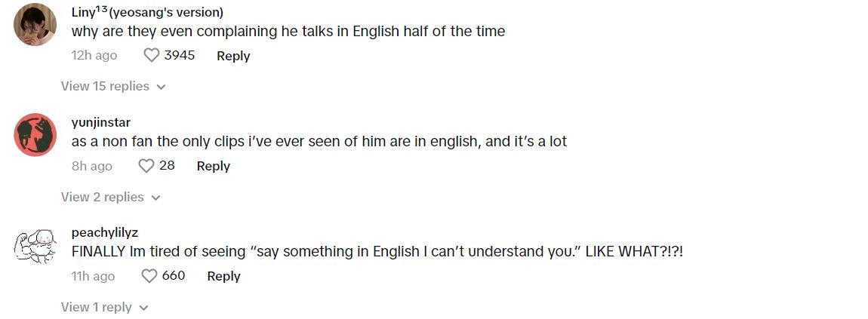This screenshot has width=868, height=319.
Task: Click yunjinstar's black cat avatar
Action: [x=35, y=135]
